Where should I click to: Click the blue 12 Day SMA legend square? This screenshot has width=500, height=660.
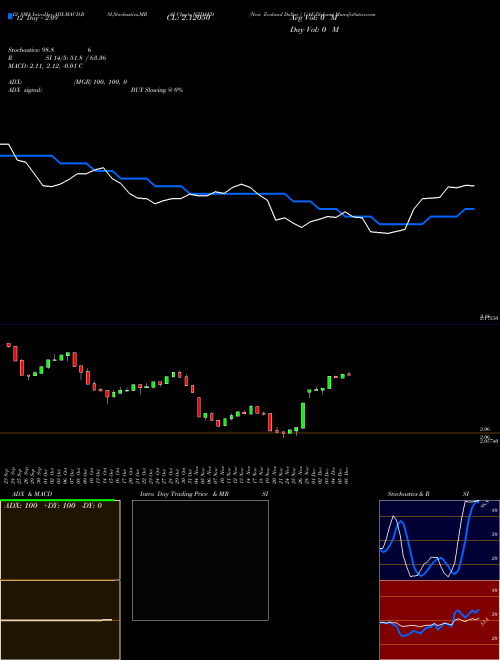coord(10,16)
